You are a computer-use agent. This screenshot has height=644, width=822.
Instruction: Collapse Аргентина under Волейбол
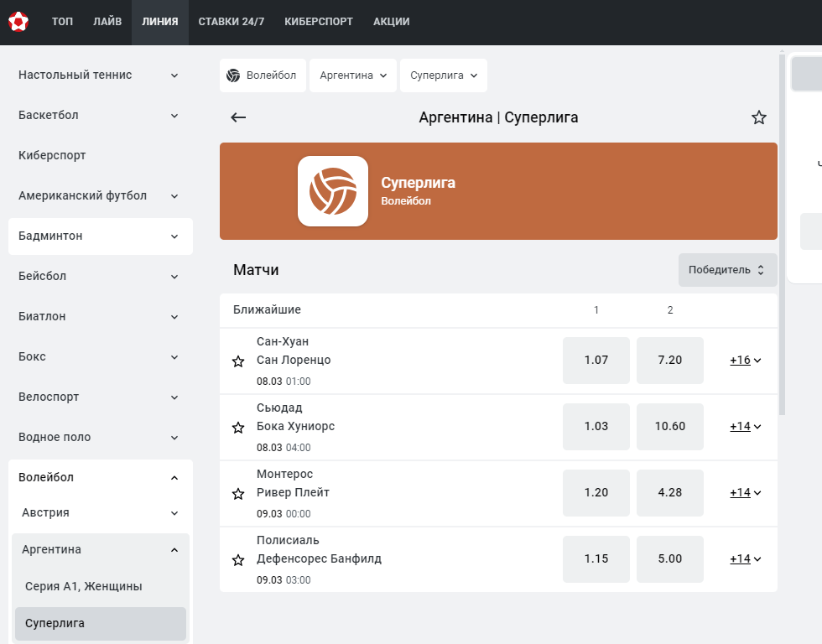[x=101, y=550]
